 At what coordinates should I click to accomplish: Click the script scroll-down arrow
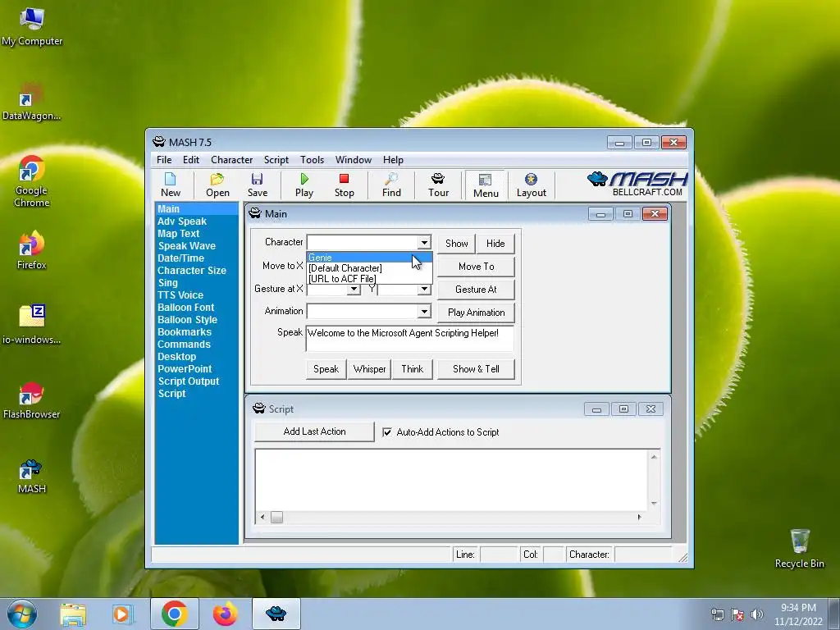click(x=654, y=504)
